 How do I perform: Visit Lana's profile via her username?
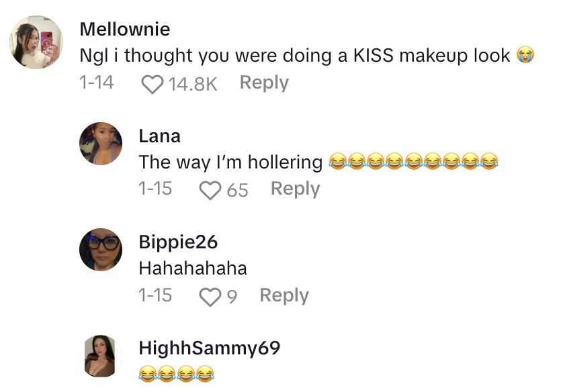click(159, 136)
